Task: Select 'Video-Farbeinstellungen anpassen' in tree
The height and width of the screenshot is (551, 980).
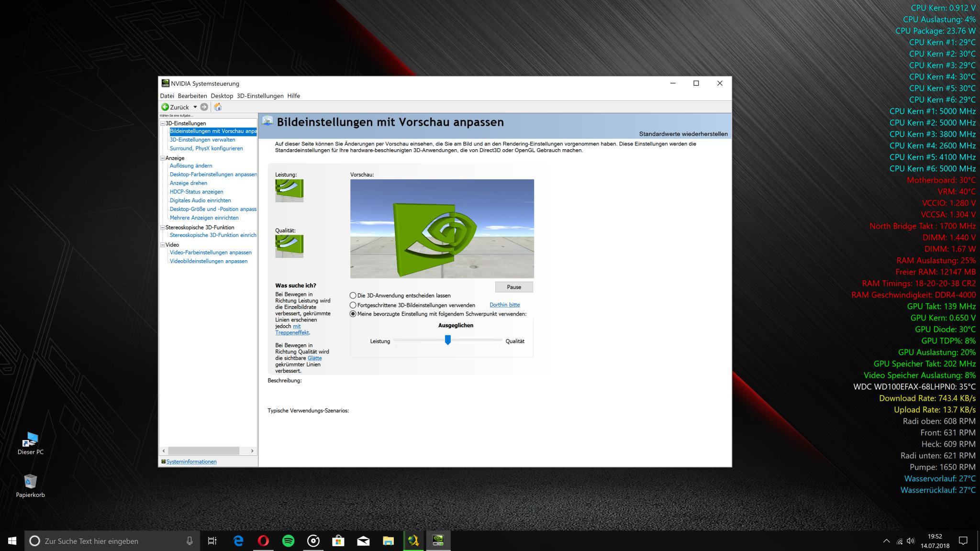Action: coord(211,253)
